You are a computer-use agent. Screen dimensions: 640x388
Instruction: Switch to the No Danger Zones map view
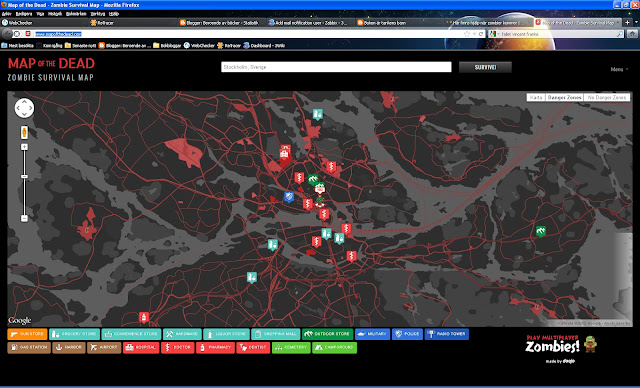point(607,98)
